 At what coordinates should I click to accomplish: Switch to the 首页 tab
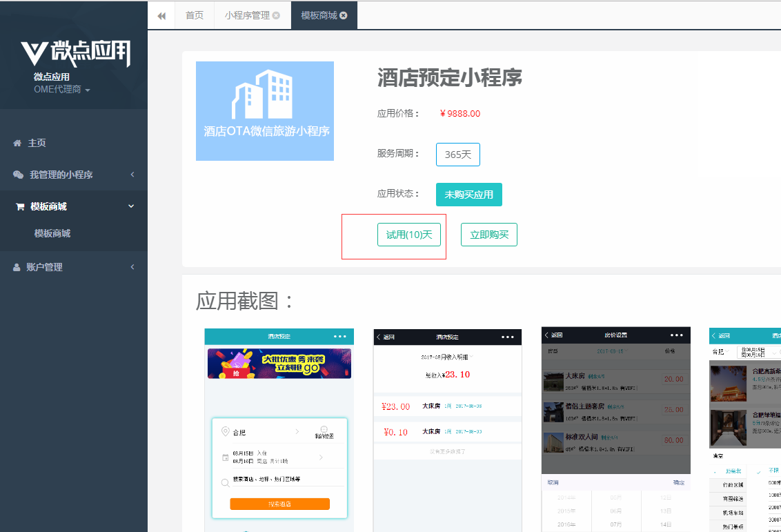tap(194, 14)
